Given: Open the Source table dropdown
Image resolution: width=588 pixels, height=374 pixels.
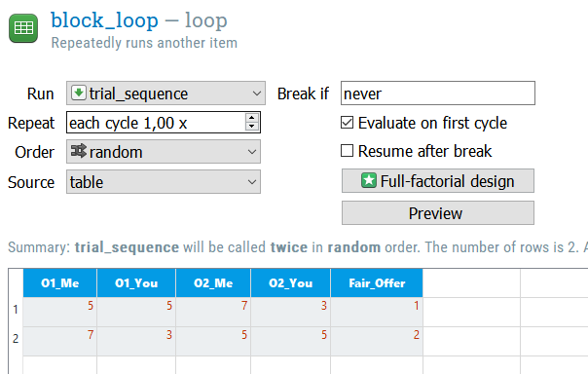Looking at the screenshot, I should pyautogui.click(x=164, y=182).
